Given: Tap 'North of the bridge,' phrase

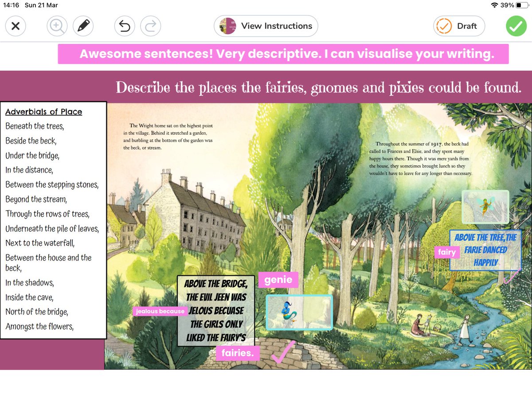Looking at the screenshot, I should pos(37,312).
